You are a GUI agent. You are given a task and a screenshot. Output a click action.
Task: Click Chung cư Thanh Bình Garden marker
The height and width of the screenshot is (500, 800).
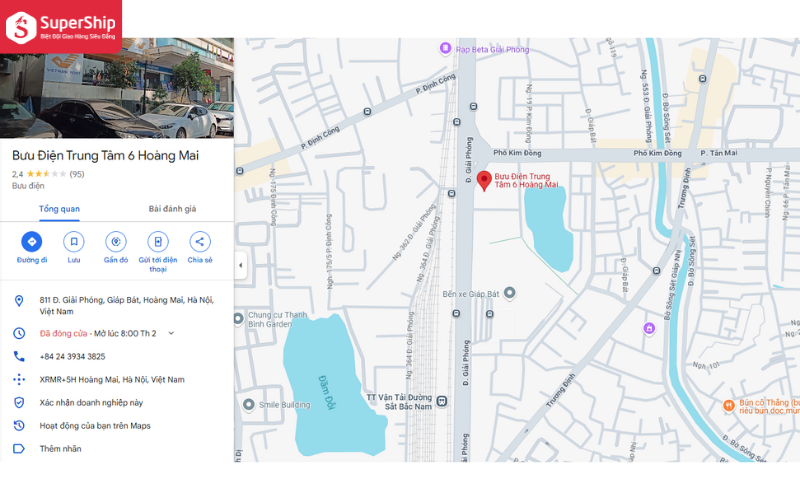238,319
